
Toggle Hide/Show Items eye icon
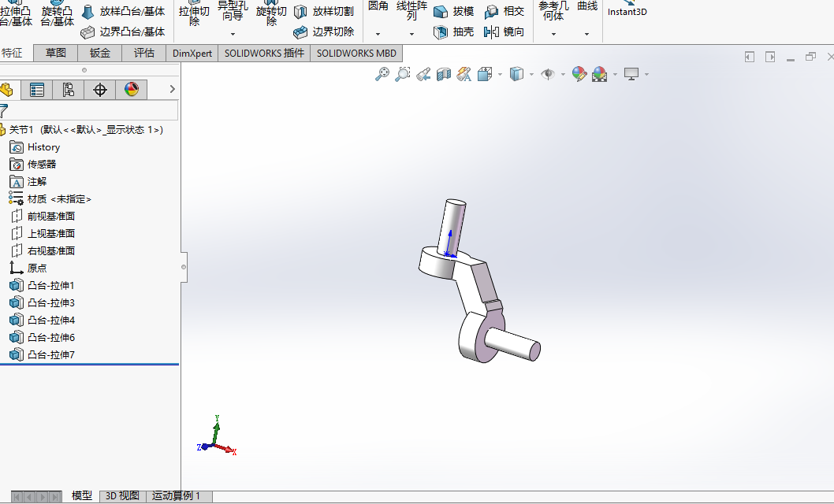pos(548,74)
